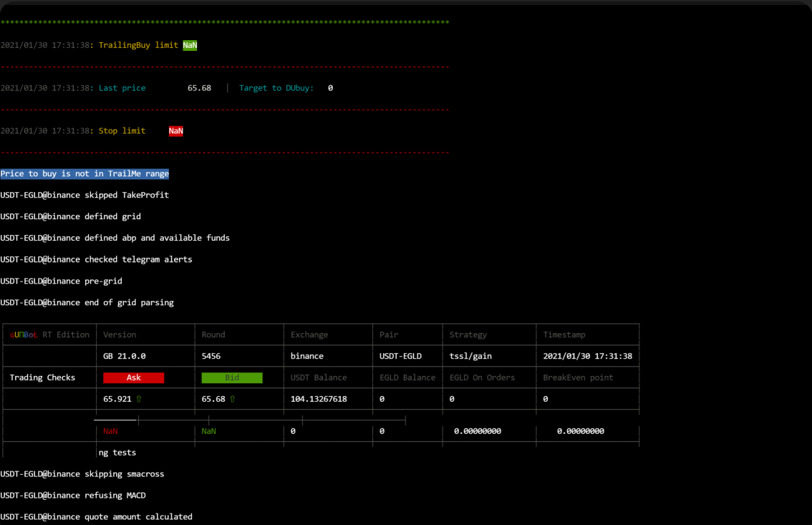
Task: Click the 'TrailingBuy limit' label
Action: pos(138,45)
